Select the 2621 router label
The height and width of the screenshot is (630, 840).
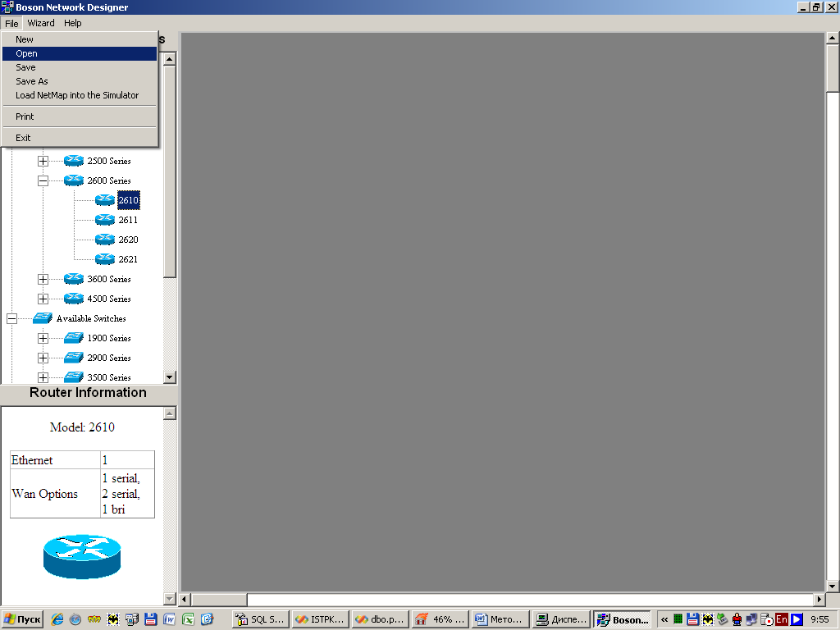[128, 259]
